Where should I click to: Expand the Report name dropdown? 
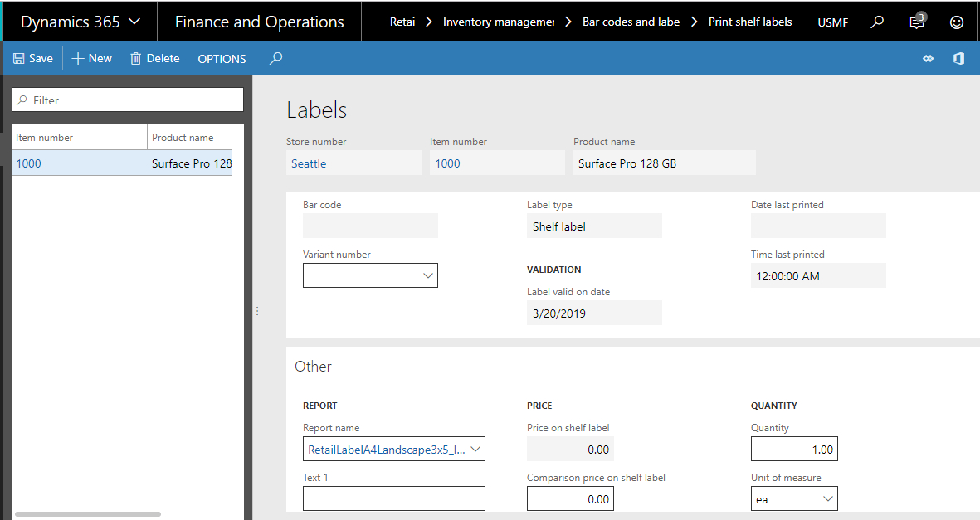[475, 450]
